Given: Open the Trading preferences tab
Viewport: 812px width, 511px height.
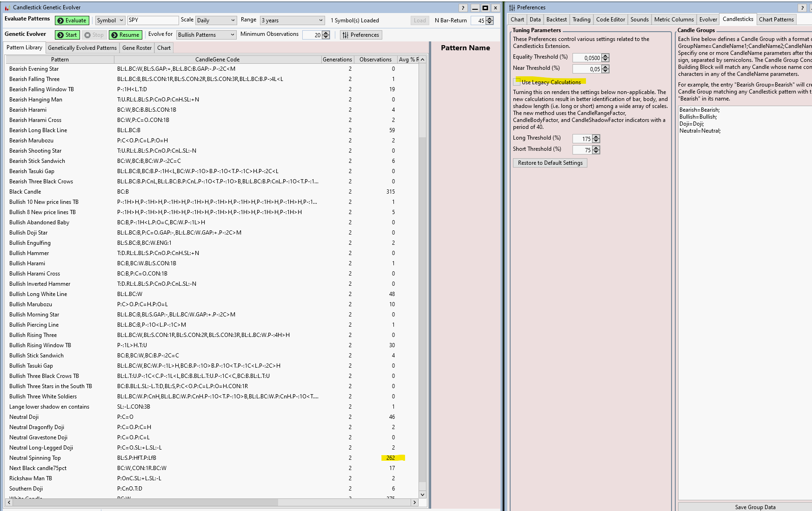Looking at the screenshot, I should (581, 20).
